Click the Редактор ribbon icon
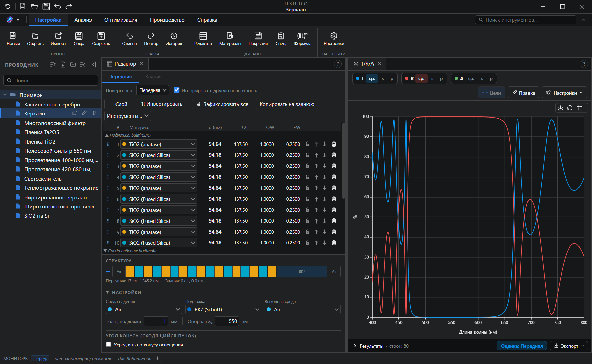Screen dimensions: 592x364 point(203,39)
